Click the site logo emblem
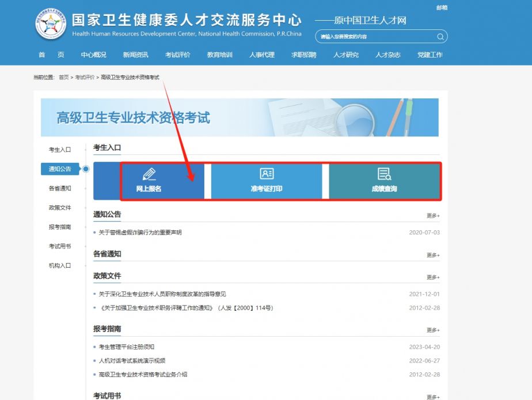532x400 pixels. pyautogui.click(x=51, y=24)
